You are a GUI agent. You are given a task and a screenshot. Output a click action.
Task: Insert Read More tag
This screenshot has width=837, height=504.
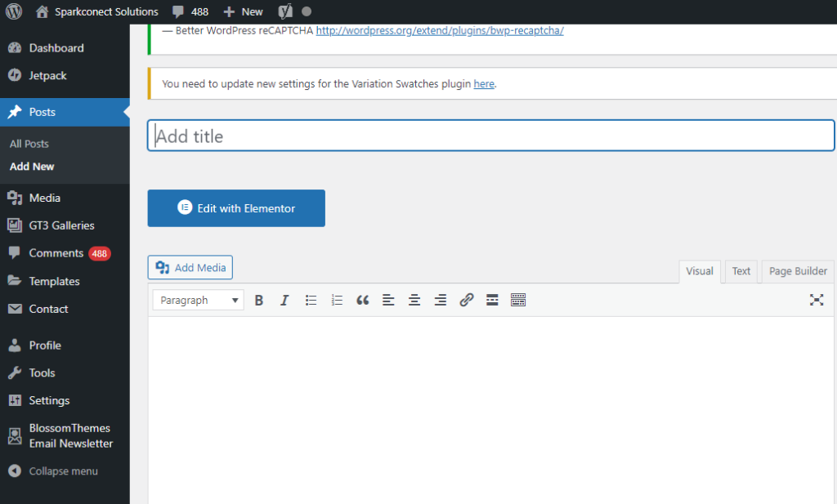click(492, 301)
